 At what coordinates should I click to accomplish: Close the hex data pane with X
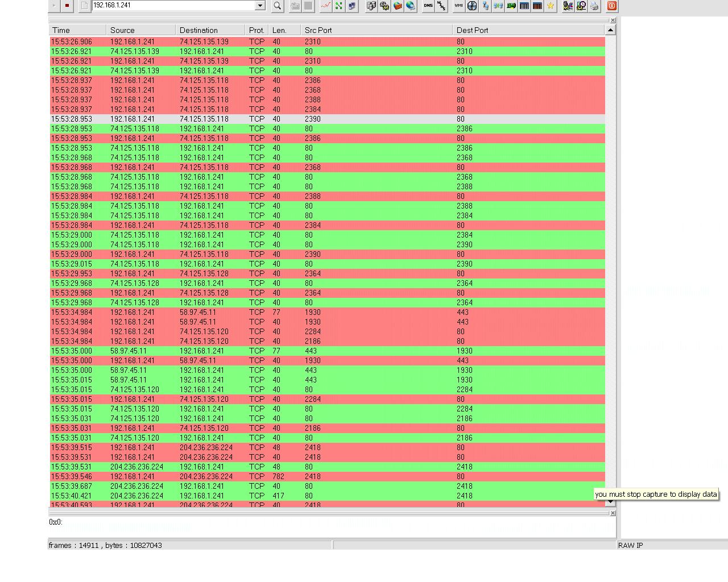(613, 513)
